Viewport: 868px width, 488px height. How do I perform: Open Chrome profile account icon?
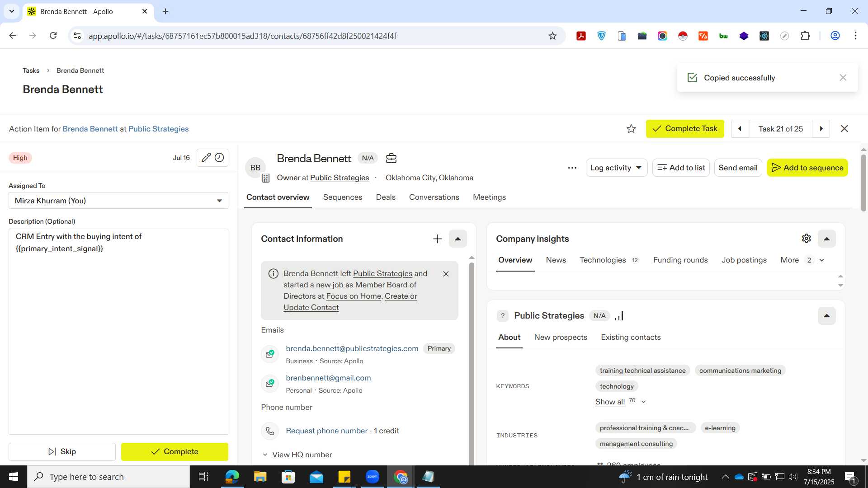835,36
